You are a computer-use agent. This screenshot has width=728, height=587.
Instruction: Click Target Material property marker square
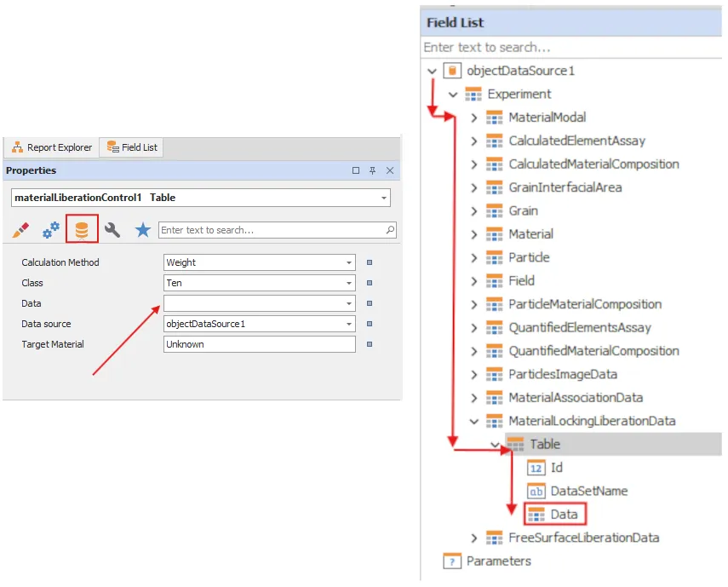pos(370,344)
